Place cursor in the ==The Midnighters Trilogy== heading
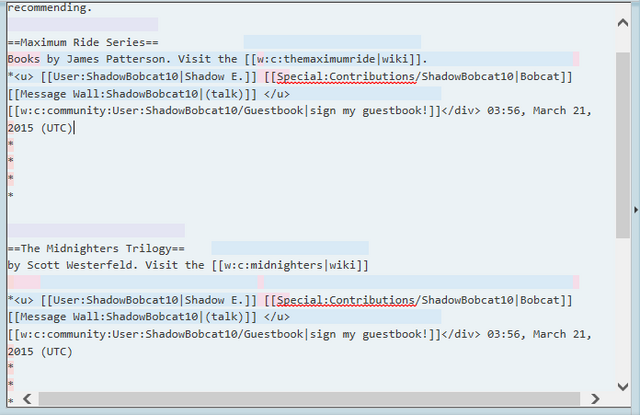Viewport: 640px width, 415px height. coord(96,249)
